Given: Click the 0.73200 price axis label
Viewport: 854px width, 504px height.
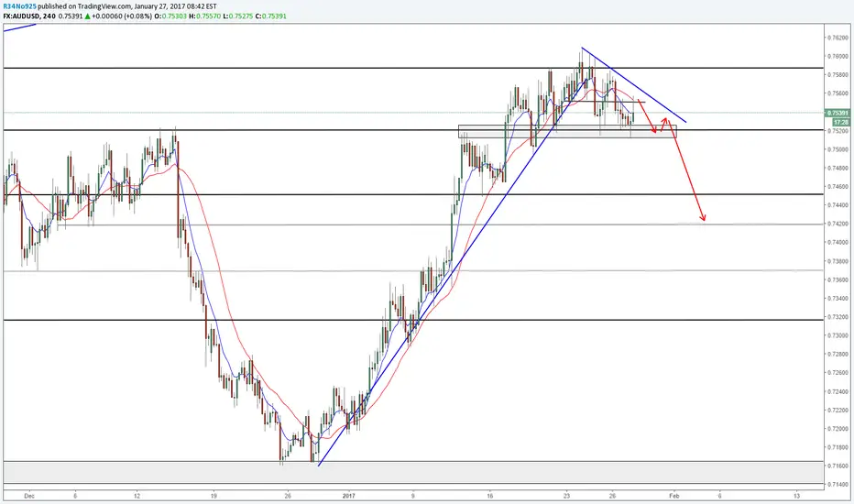Looking at the screenshot, I should 838,316.
